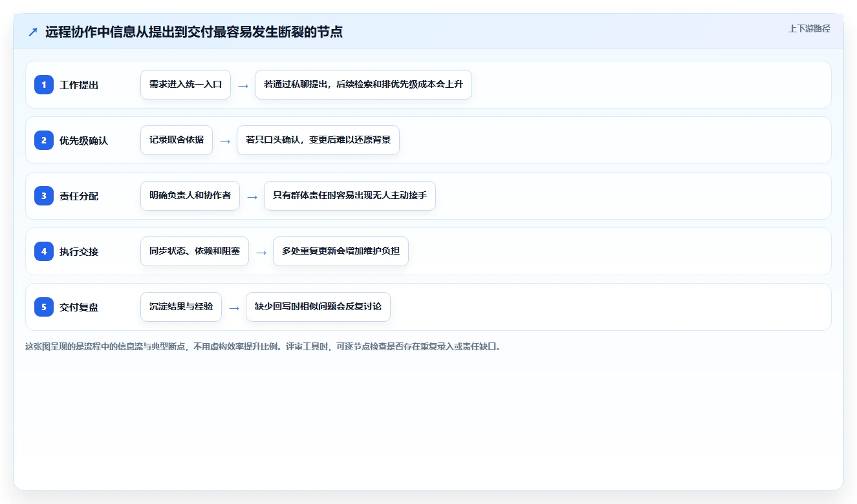Screen dimensions: 857x504
Task: Select the 执行交接 step label
Action: point(79,251)
